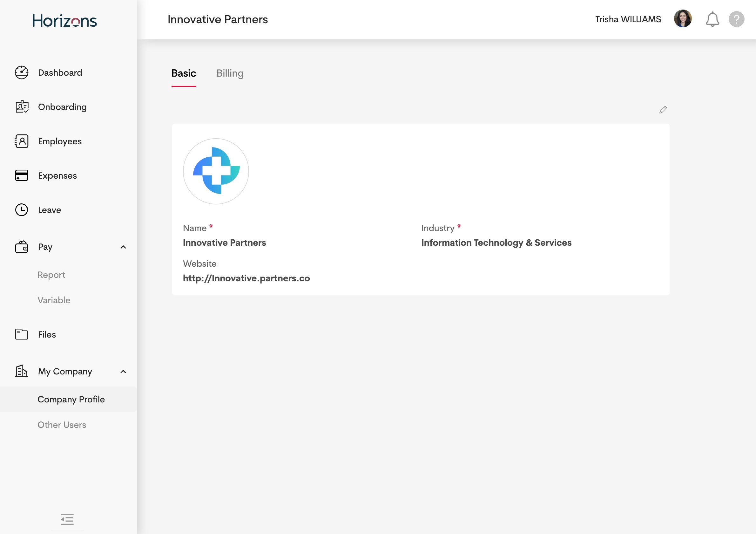Open notifications bell icon
756x534 pixels.
click(x=712, y=19)
